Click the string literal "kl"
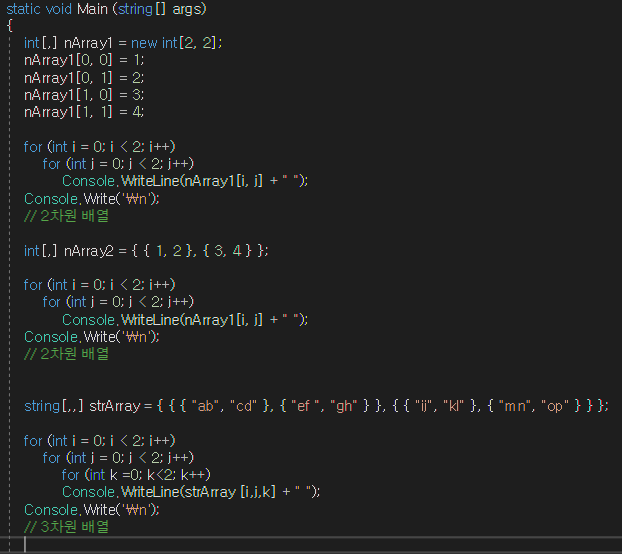The width and height of the screenshot is (622, 554). point(453,406)
